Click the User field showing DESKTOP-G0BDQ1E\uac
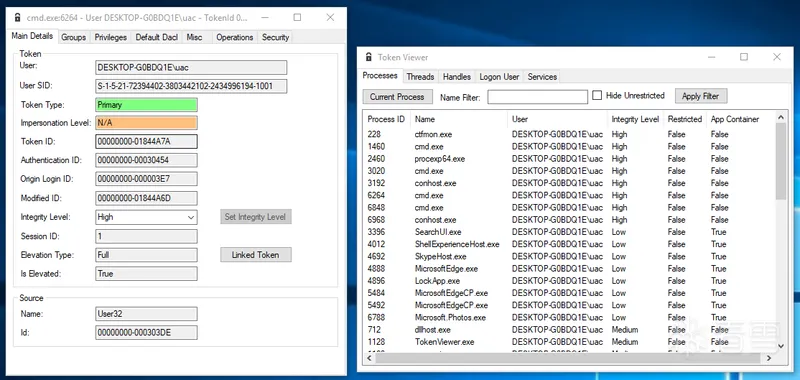 coord(191,67)
